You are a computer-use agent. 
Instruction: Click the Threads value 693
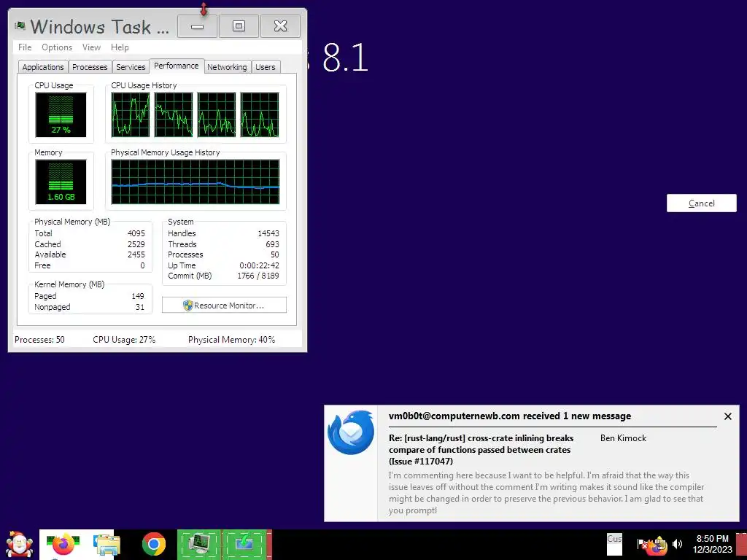tap(273, 244)
